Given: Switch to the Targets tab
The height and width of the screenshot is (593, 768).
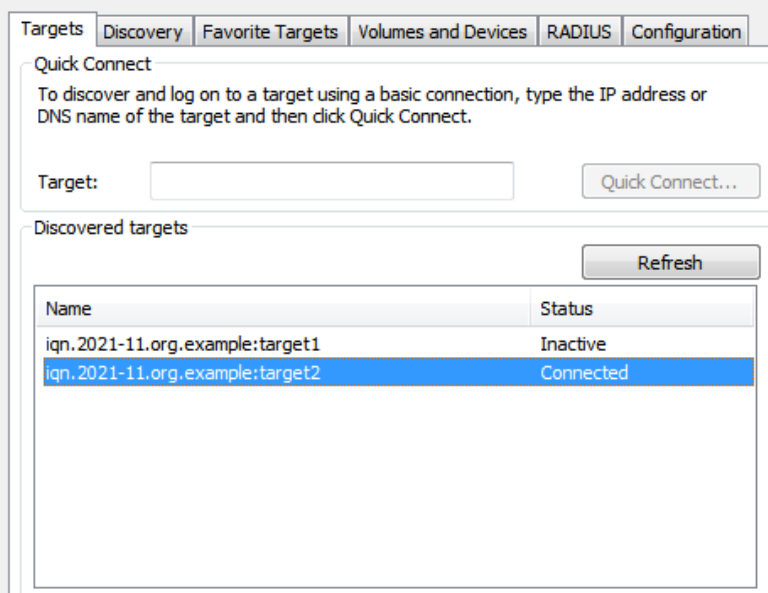Looking at the screenshot, I should [x=52, y=29].
